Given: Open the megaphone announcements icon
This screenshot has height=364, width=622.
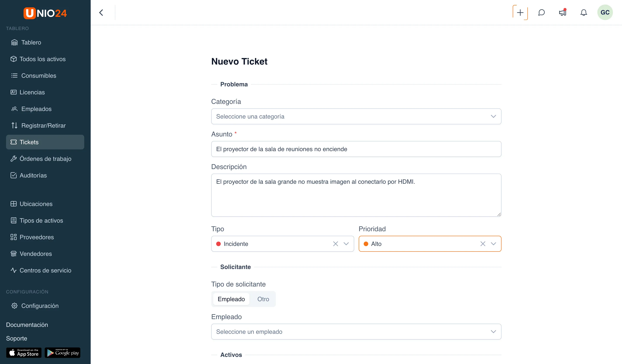Looking at the screenshot, I should [x=563, y=13].
